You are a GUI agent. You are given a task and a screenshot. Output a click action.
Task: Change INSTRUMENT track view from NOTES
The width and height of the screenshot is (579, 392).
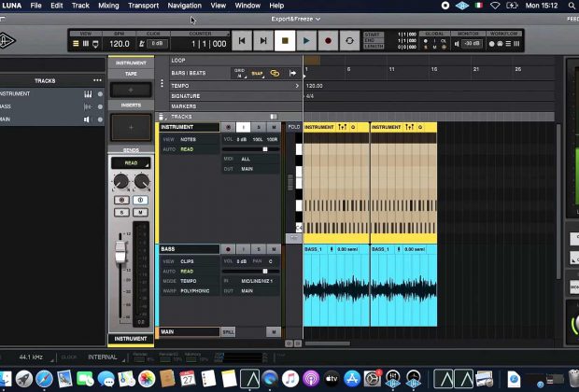click(x=190, y=139)
